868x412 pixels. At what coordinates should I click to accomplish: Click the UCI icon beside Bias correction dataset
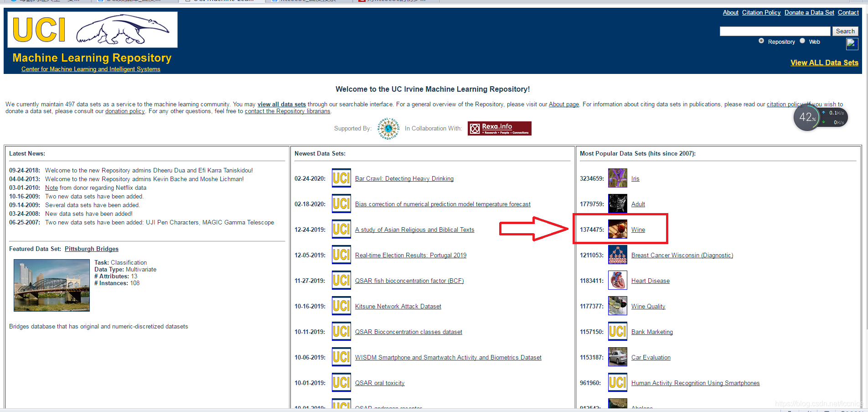pos(341,204)
